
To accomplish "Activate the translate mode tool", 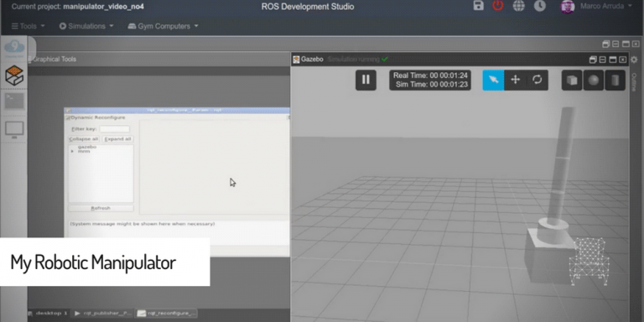I will tap(515, 80).
